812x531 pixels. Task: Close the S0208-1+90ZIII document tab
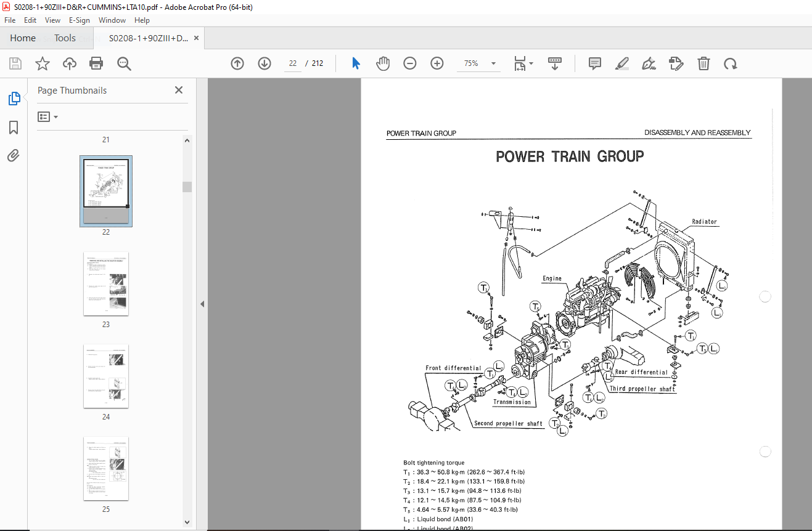[x=197, y=38]
